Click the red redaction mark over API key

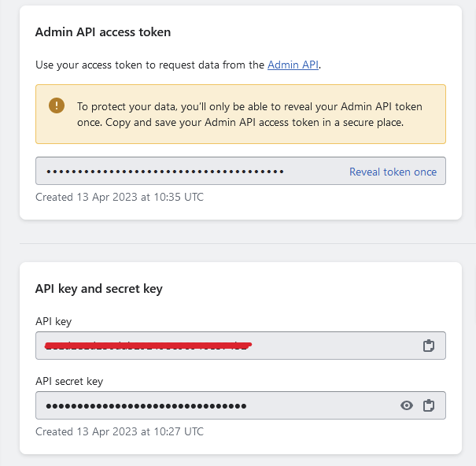148,346
